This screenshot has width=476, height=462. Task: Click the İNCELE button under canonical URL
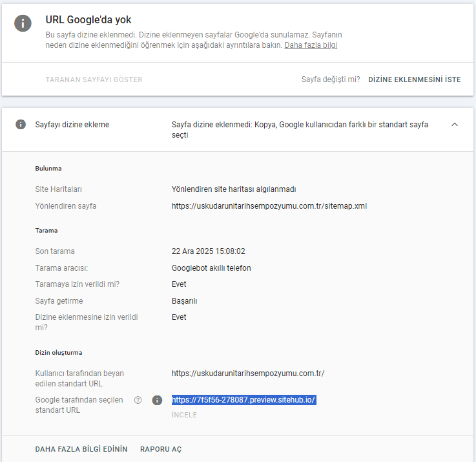pyautogui.click(x=184, y=415)
